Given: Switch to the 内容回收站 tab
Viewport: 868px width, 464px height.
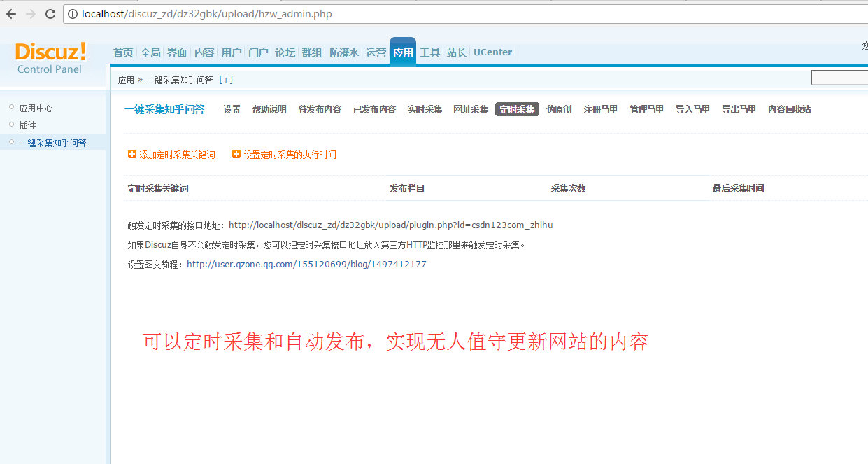Looking at the screenshot, I should [x=789, y=109].
